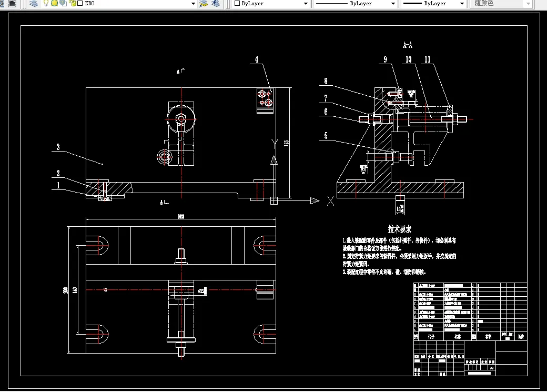Select the 300 width dimension text
The width and height of the screenshot is (547, 392).
[181, 216]
